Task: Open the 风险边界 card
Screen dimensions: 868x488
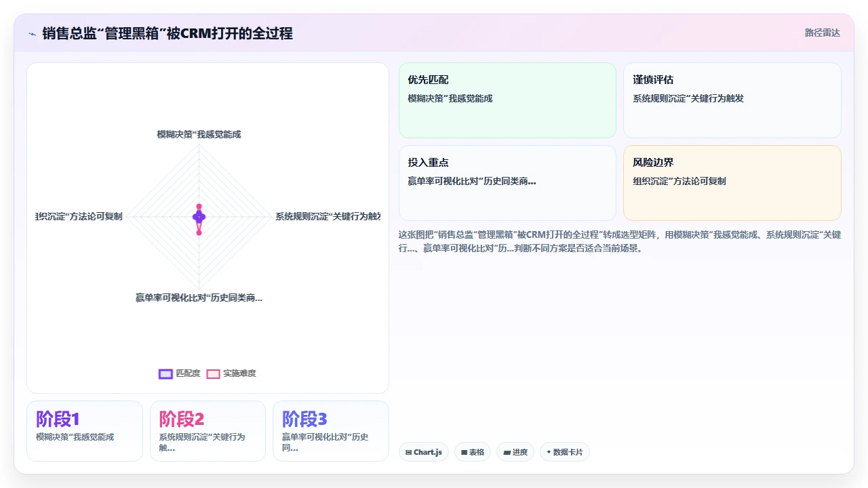Action: pyautogui.click(x=732, y=183)
